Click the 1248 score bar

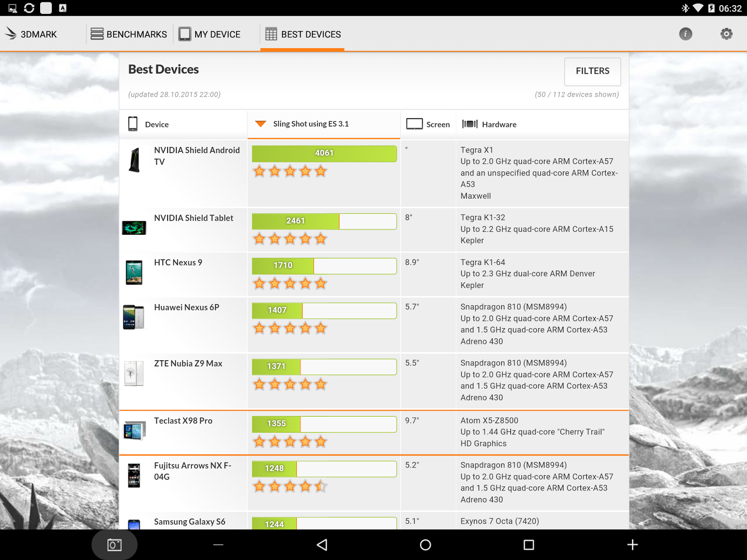click(x=324, y=469)
